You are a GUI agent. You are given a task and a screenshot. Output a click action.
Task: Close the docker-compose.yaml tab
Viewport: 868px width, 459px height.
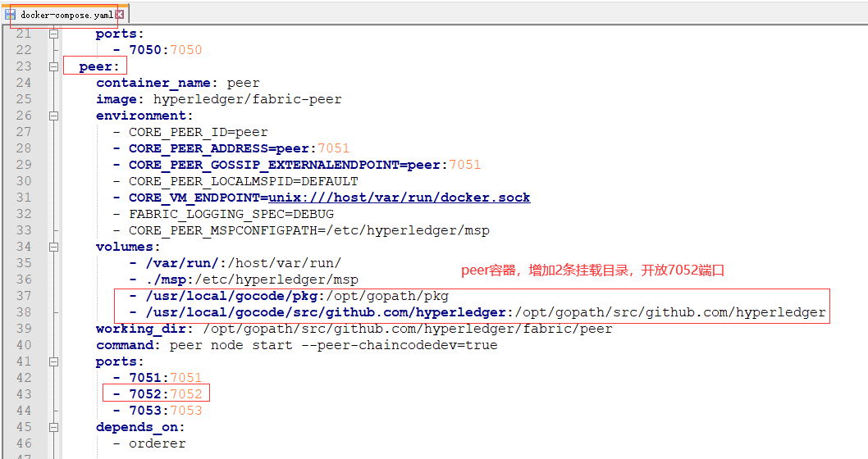tap(120, 15)
